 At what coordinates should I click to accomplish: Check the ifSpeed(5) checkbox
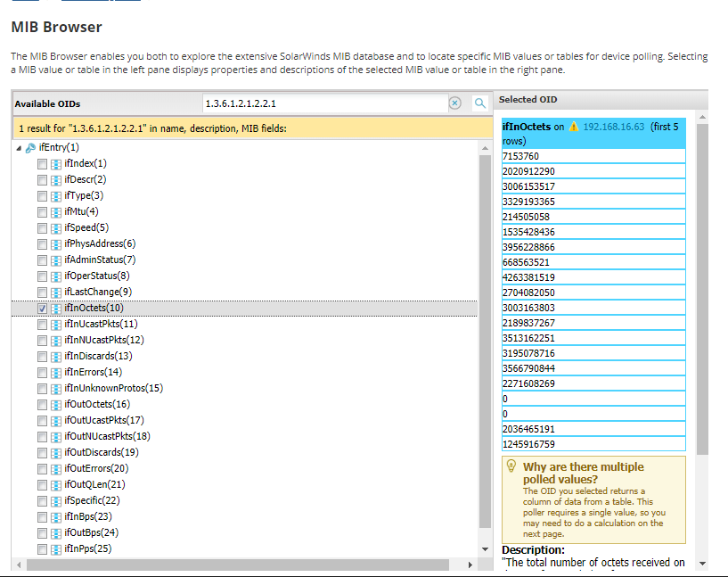[x=42, y=228]
